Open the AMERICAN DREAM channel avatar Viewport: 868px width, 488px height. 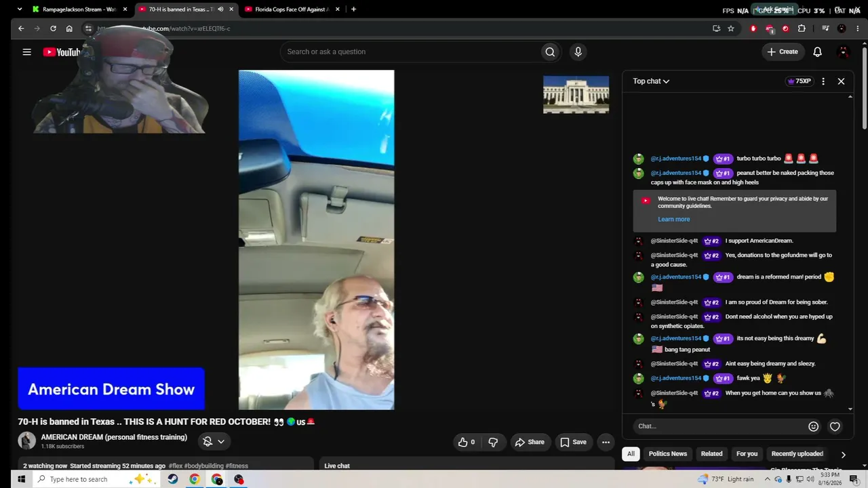(x=26, y=441)
